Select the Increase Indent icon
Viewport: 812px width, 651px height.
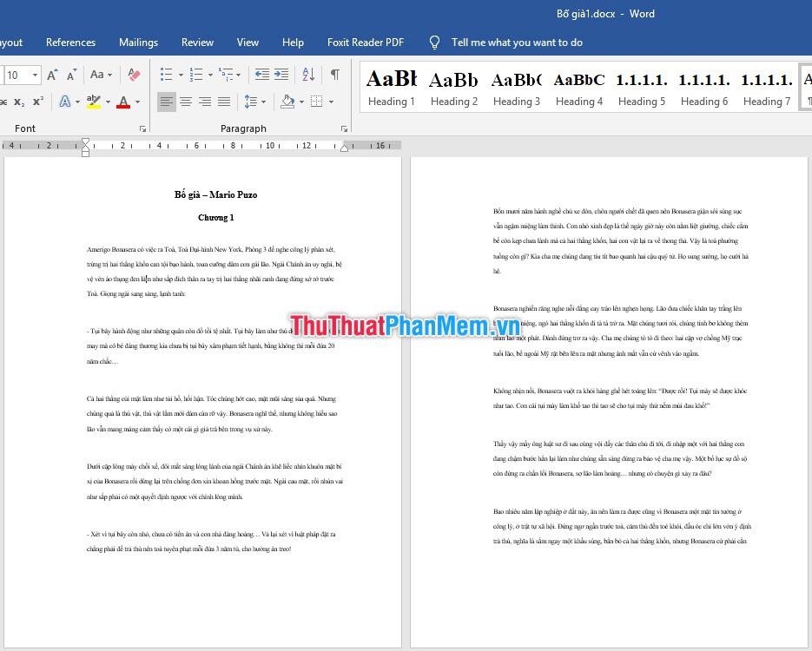[x=282, y=75]
